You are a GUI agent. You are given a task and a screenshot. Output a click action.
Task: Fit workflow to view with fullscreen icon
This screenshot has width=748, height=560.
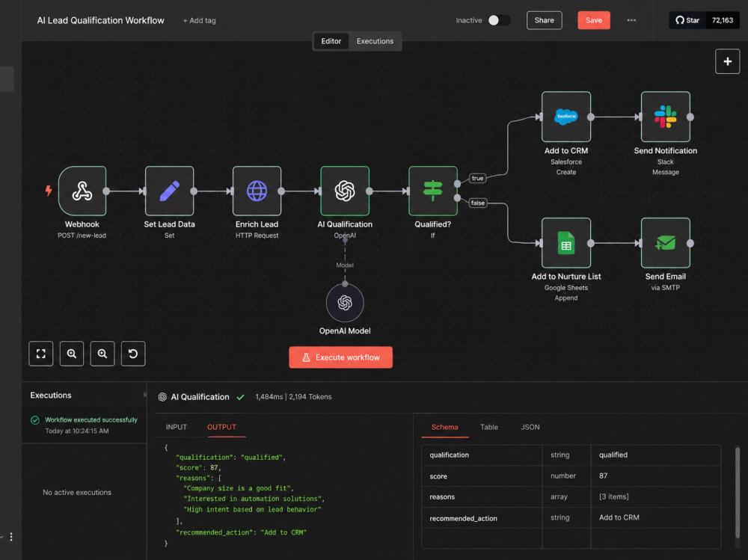41,354
